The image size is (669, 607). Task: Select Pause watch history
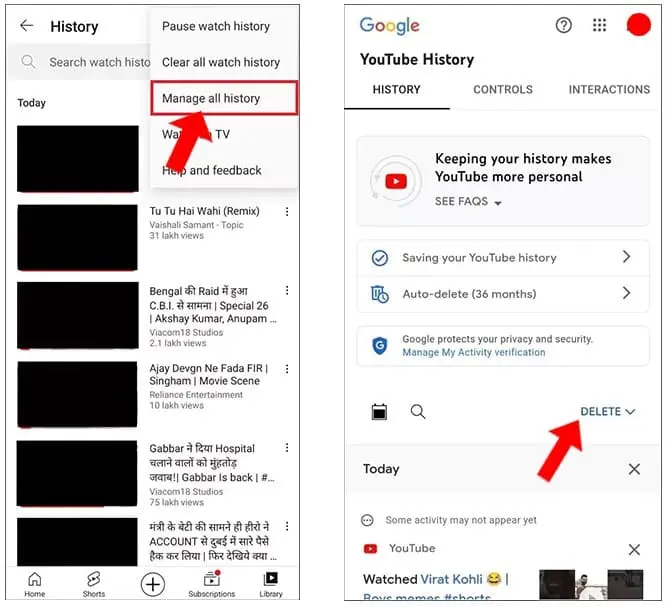pyautogui.click(x=215, y=26)
